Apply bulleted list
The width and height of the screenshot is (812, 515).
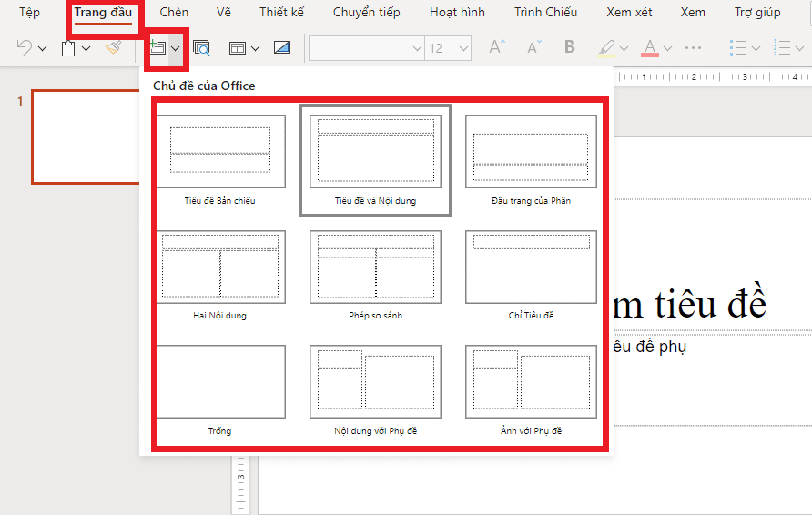coord(738,47)
